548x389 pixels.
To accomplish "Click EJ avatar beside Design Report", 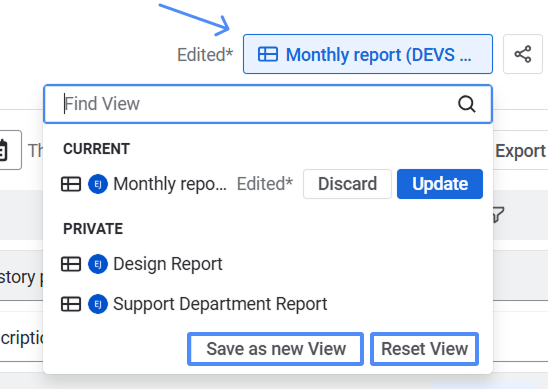I will [x=98, y=264].
